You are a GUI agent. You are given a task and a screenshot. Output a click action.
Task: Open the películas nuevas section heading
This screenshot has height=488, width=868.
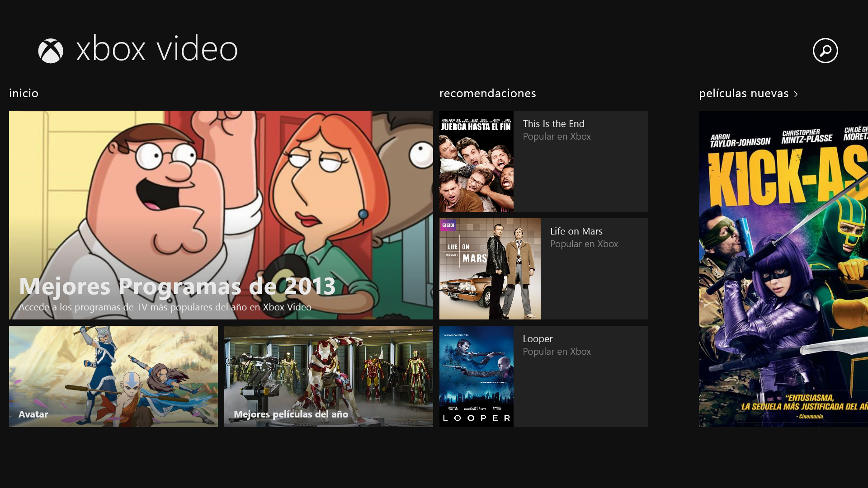click(743, 93)
